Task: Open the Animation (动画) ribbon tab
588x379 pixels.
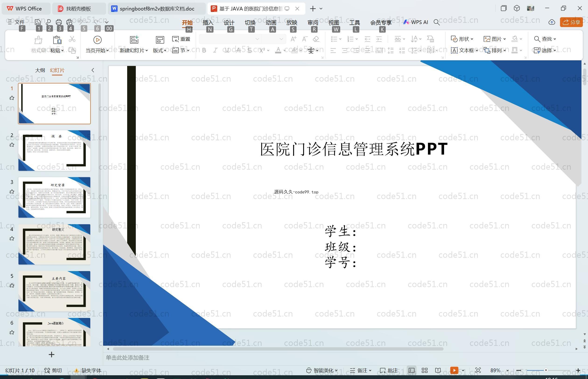Action: tap(271, 22)
